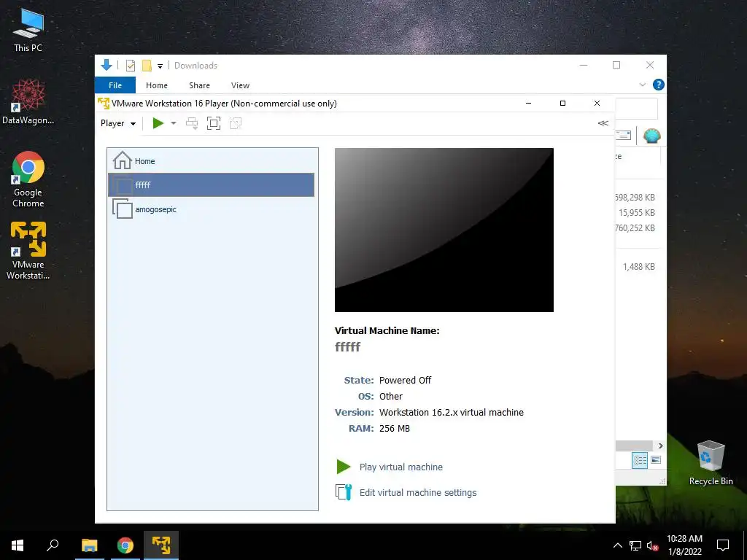Maximize the VMware Player window
This screenshot has height=560, width=747.
(562, 104)
